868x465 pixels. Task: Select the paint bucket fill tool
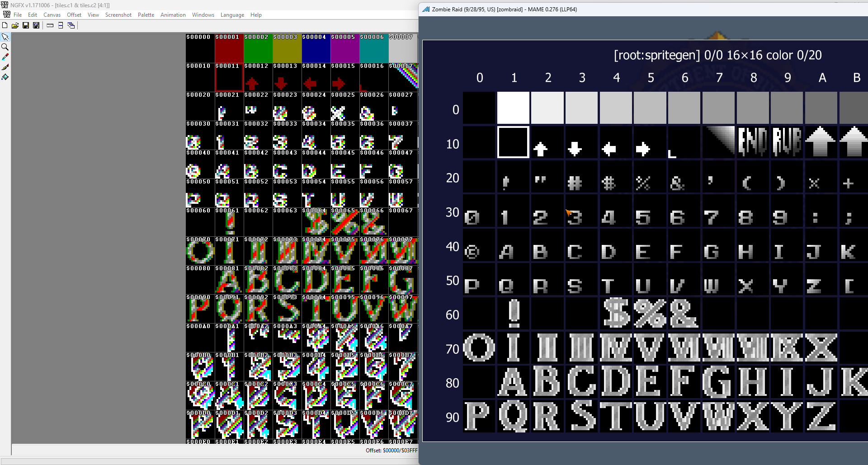5,77
